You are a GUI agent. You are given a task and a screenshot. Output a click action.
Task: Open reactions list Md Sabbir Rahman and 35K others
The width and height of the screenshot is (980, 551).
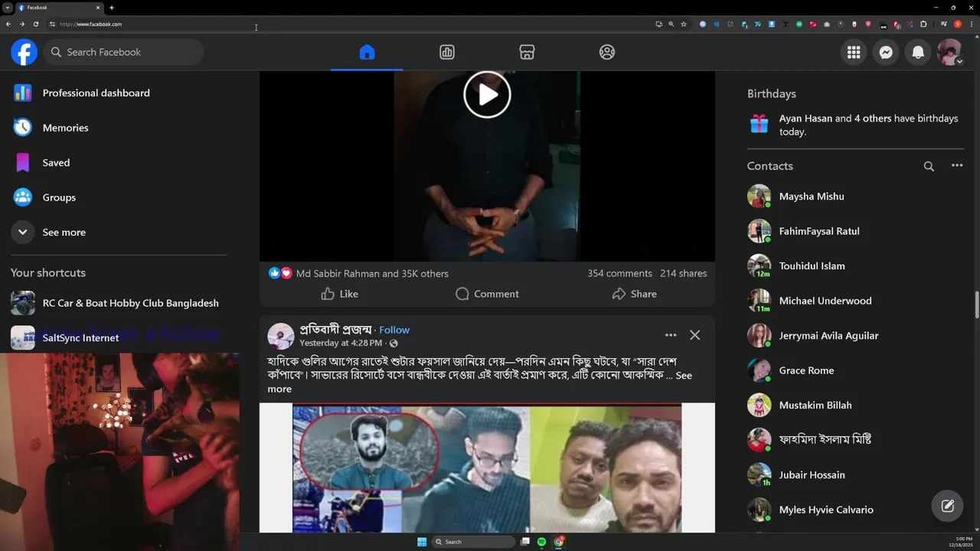pos(372,273)
